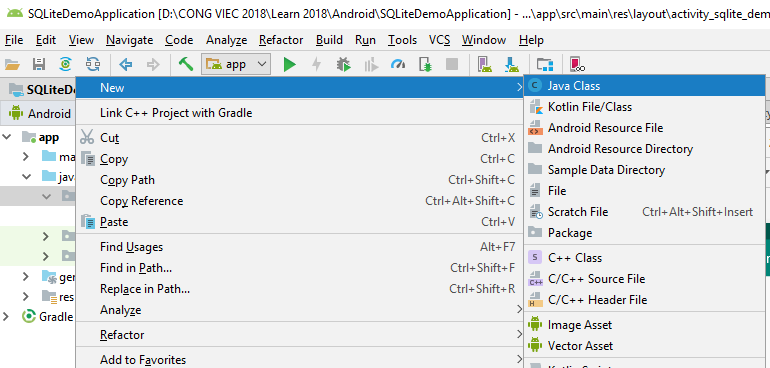The width and height of the screenshot is (770, 368).
Task: Choose C++ Class option
Action: [645, 257]
